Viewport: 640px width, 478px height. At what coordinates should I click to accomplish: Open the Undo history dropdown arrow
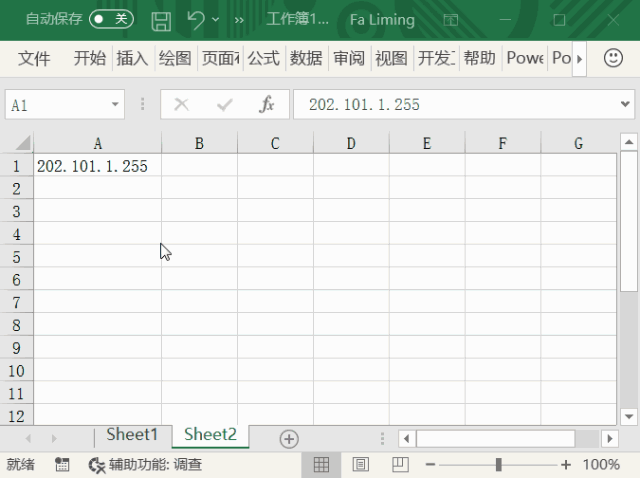tap(216, 20)
